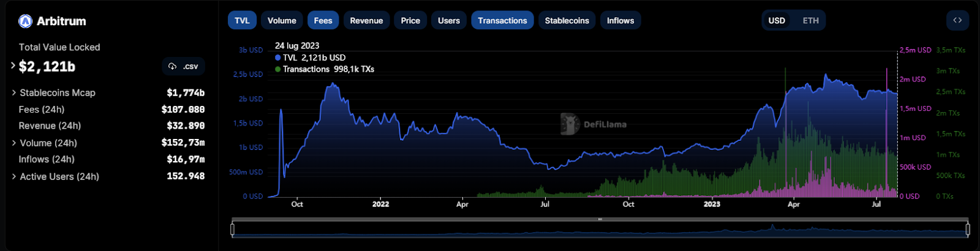Switch denomination to USD
980x251 pixels.
(x=777, y=20)
